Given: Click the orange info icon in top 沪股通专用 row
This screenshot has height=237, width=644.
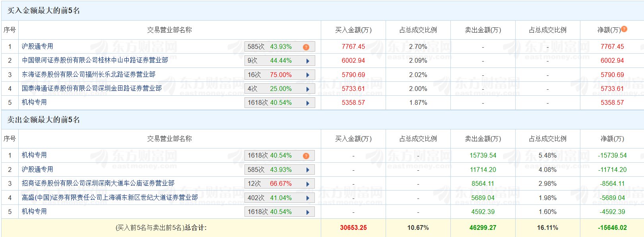Looking at the screenshot, I should (x=306, y=47).
